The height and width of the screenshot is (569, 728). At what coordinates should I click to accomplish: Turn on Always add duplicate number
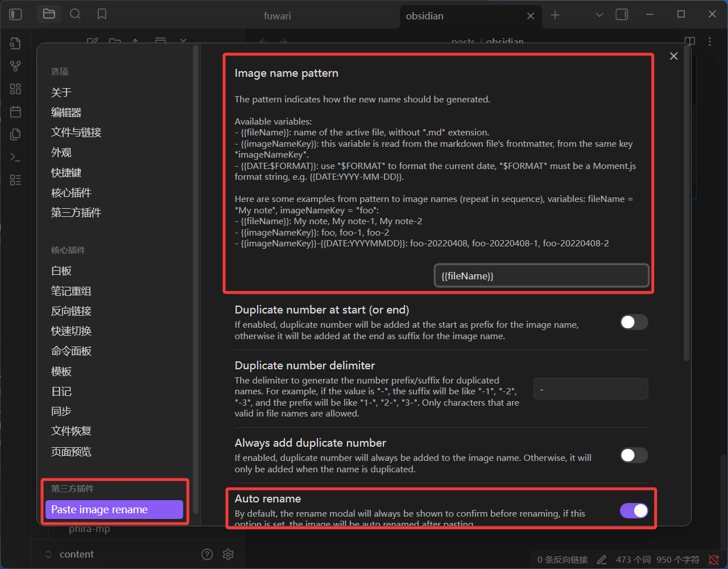point(634,455)
